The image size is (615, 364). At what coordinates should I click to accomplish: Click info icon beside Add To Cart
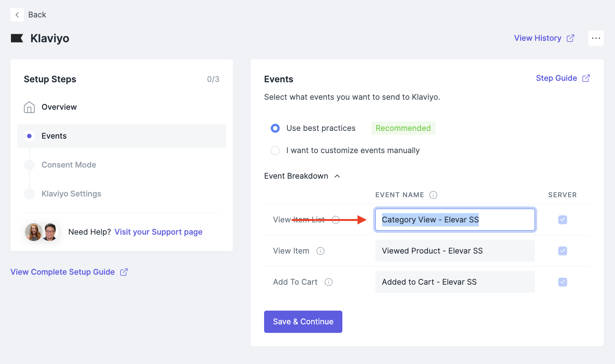pyautogui.click(x=329, y=282)
